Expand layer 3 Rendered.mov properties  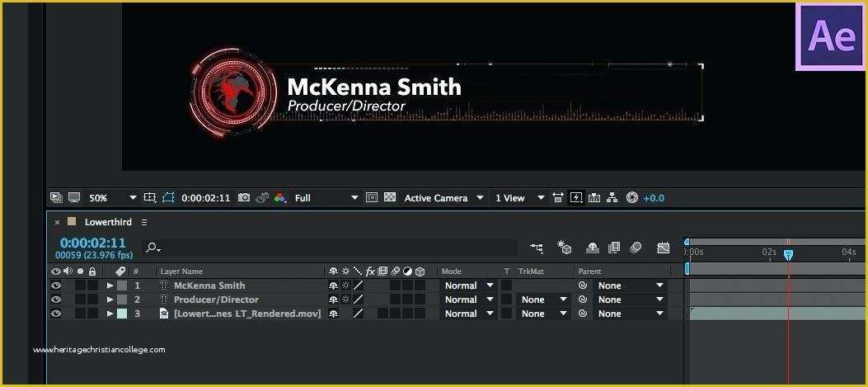coord(110,314)
